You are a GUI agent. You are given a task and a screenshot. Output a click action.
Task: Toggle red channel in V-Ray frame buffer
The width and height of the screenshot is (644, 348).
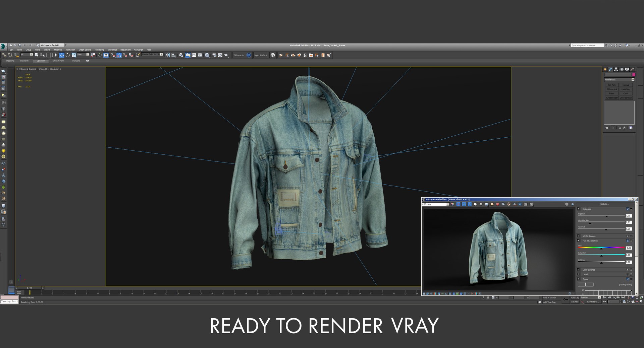(x=458, y=204)
